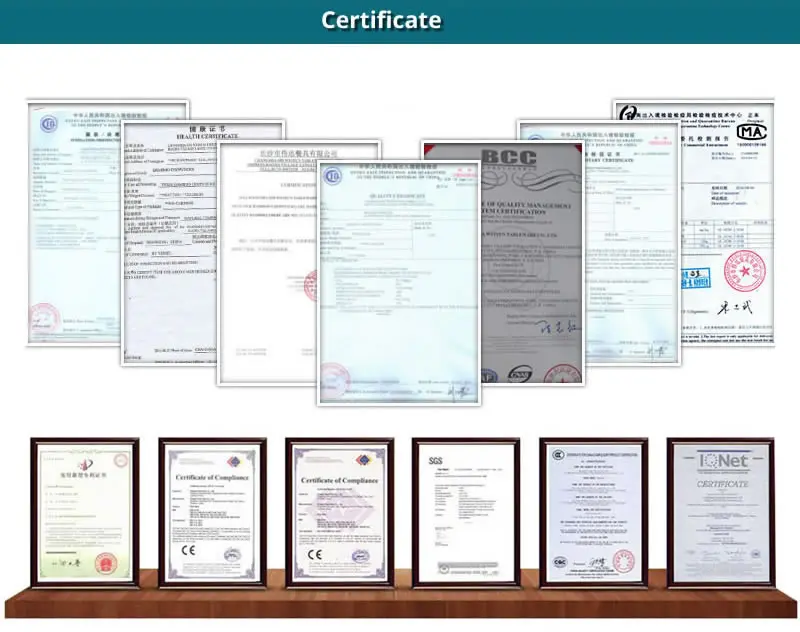The height and width of the screenshot is (632, 800).
Task: Click the CIQ emblem on the far-left document
Action: tap(48, 124)
